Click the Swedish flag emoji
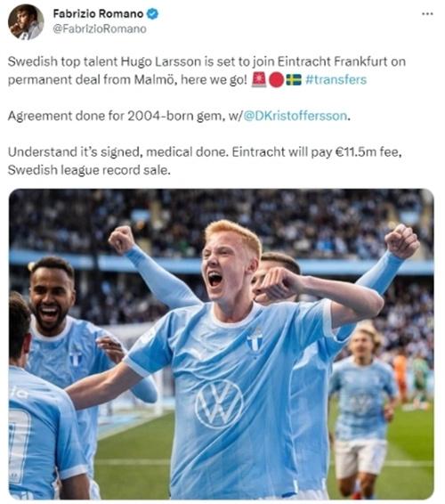The width and height of the screenshot is (445, 504). pyautogui.click(x=294, y=80)
